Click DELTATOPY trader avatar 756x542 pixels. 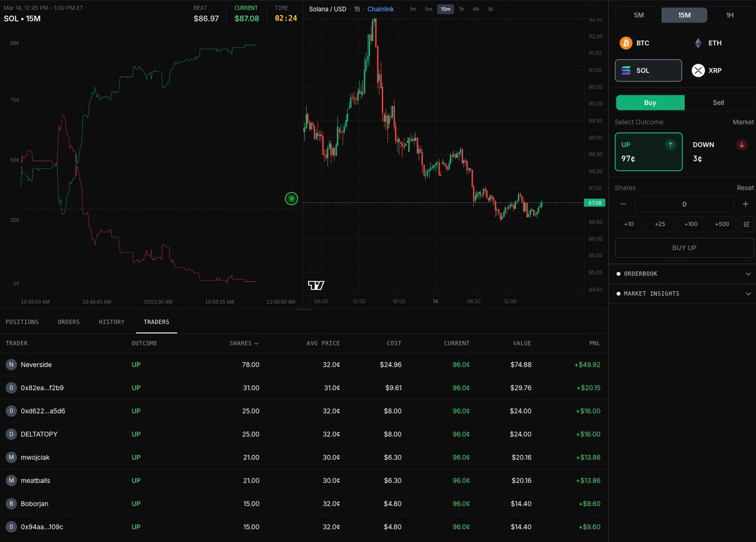11,434
